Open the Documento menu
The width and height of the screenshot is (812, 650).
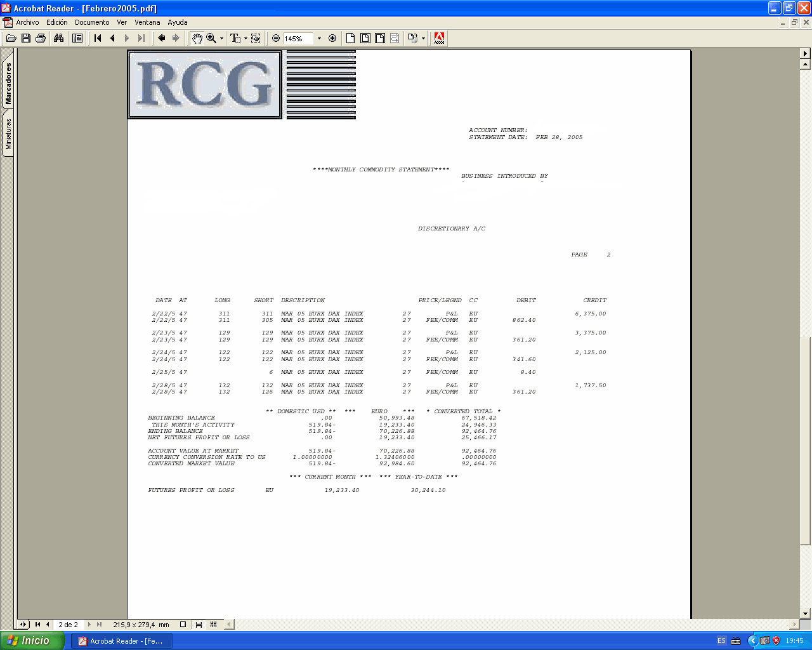(92, 22)
